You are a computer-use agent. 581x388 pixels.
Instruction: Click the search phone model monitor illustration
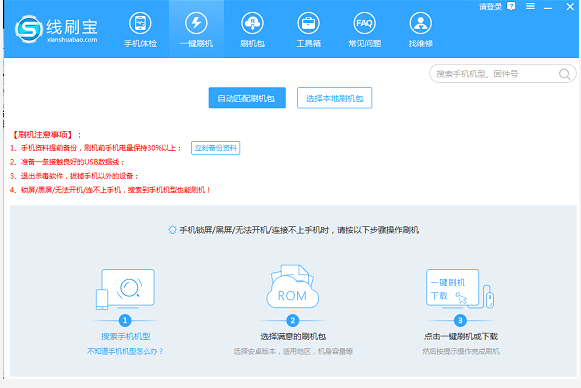coord(125,289)
